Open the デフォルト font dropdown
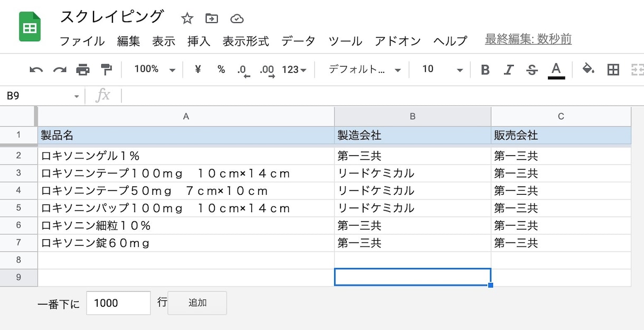The width and height of the screenshot is (644, 330). (365, 70)
